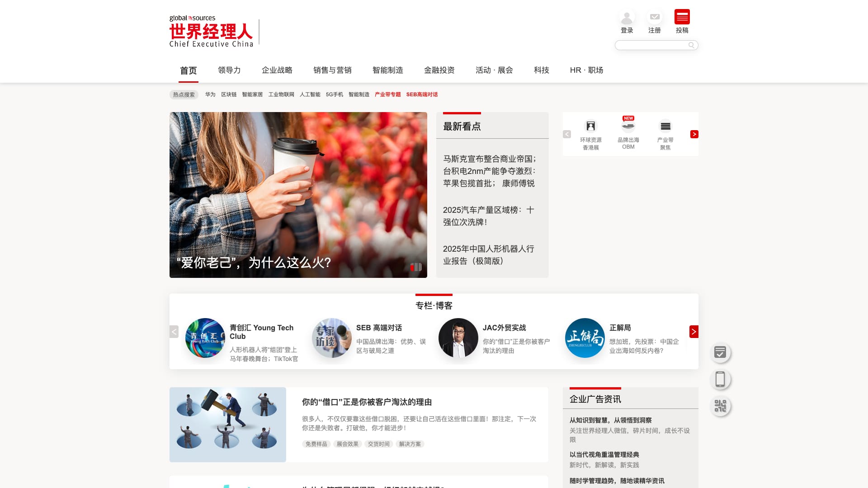Click the search magnifier icon

pos(691,45)
